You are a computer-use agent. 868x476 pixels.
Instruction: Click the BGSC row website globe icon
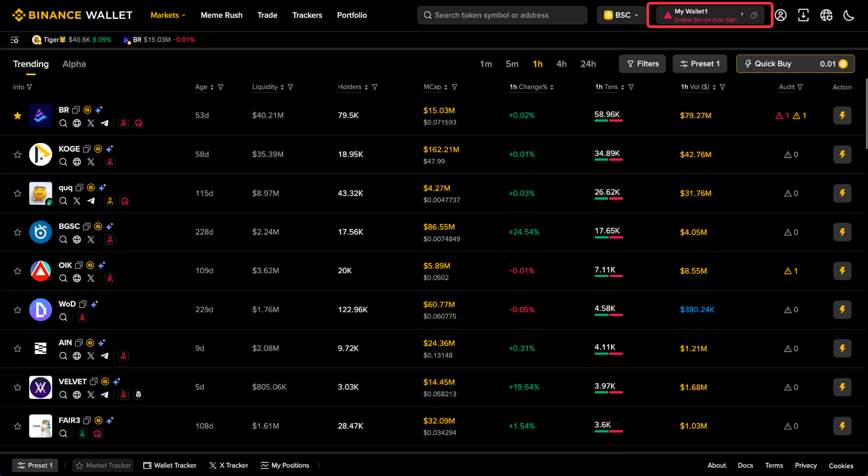tap(77, 240)
